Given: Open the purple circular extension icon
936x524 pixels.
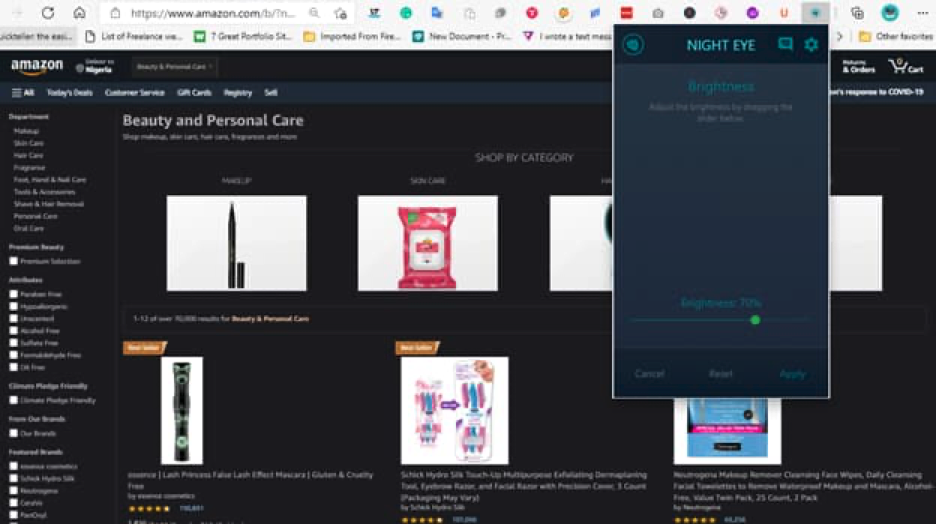Looking at the screenshot, I should coord(752,13).
